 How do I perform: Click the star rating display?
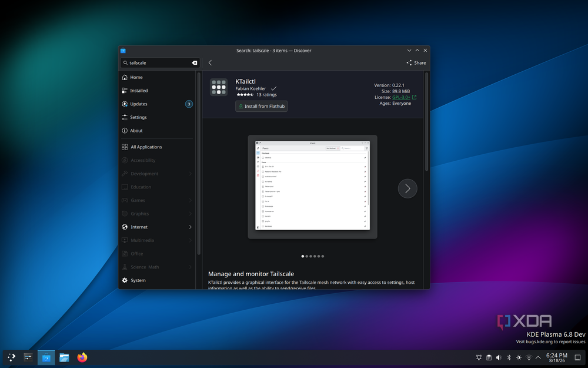click(245, 95)
